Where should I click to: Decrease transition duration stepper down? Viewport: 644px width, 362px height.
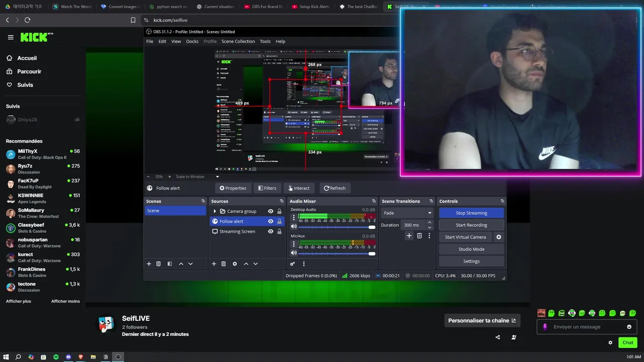tap(430, 227)
